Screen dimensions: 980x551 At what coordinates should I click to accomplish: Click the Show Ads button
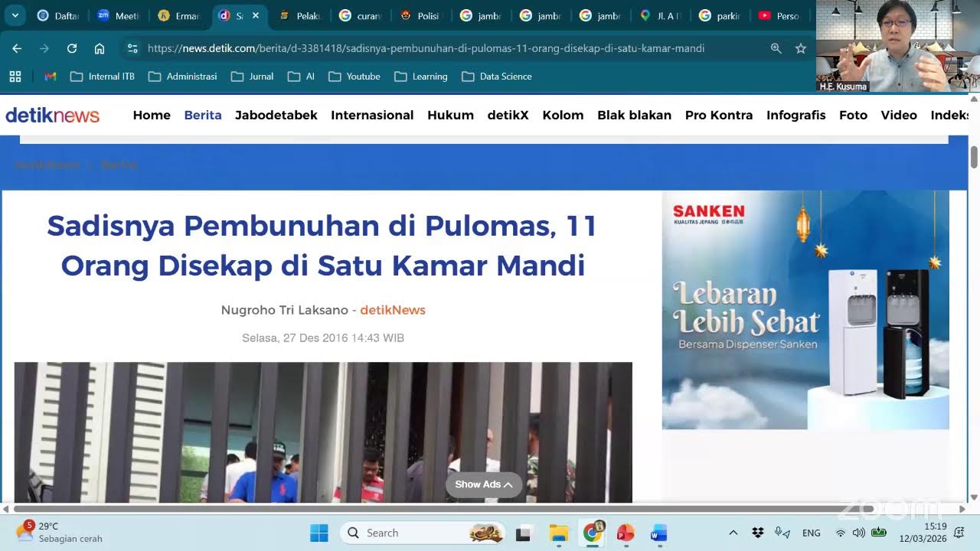tap(484, 484)
